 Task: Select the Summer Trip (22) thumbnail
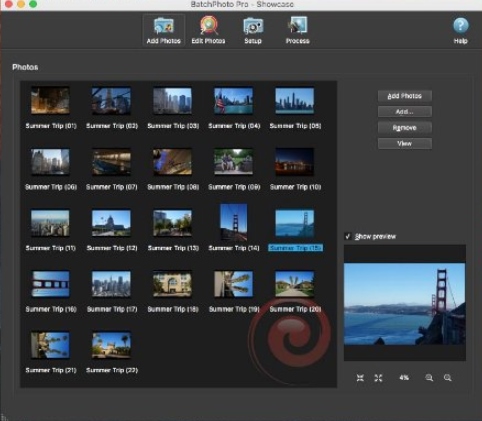(111, 345)
